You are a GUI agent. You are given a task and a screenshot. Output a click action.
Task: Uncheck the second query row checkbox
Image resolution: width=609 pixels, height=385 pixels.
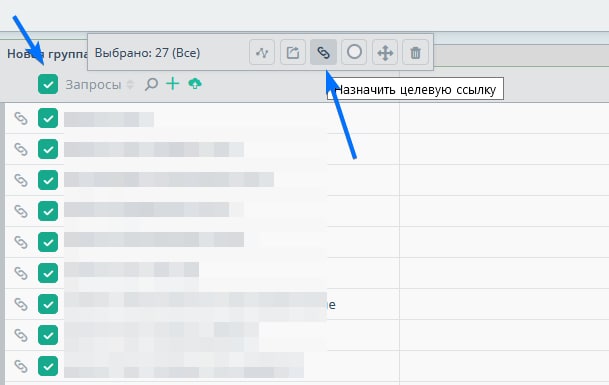point(48,149)
